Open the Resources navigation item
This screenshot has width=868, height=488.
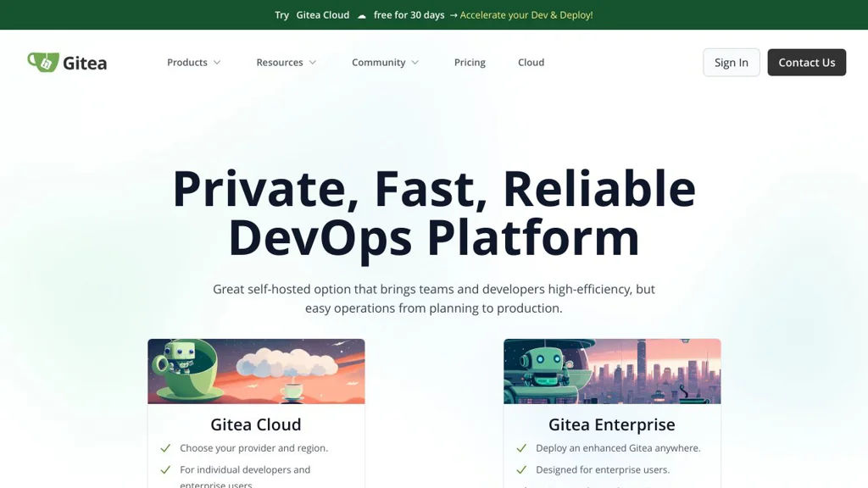tap(280, 63)
